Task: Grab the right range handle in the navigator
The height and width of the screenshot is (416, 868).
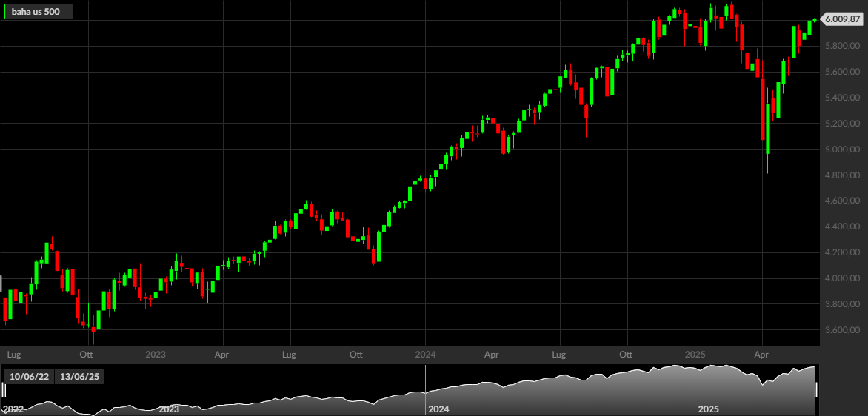Action: pyautogui.click(x=816, y=389)
